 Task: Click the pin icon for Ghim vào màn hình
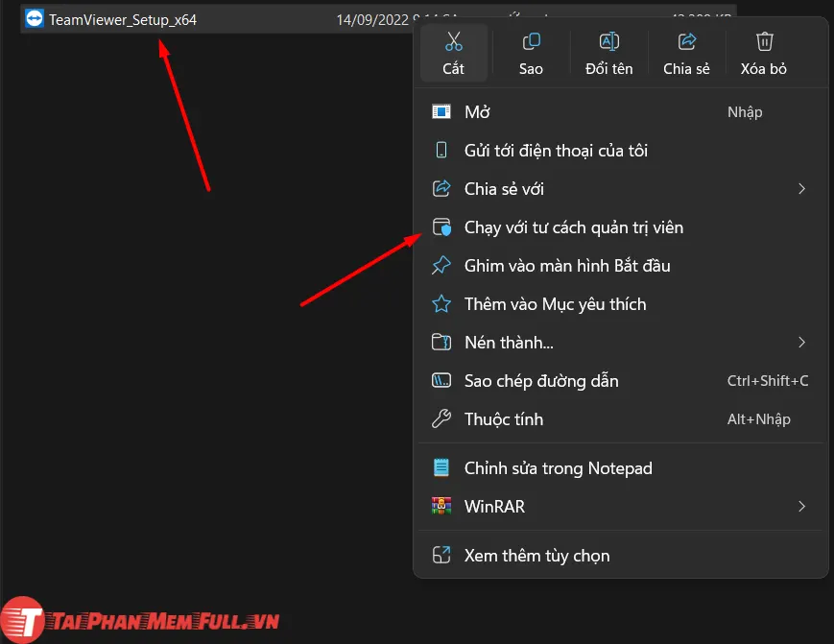click(441, 266)
